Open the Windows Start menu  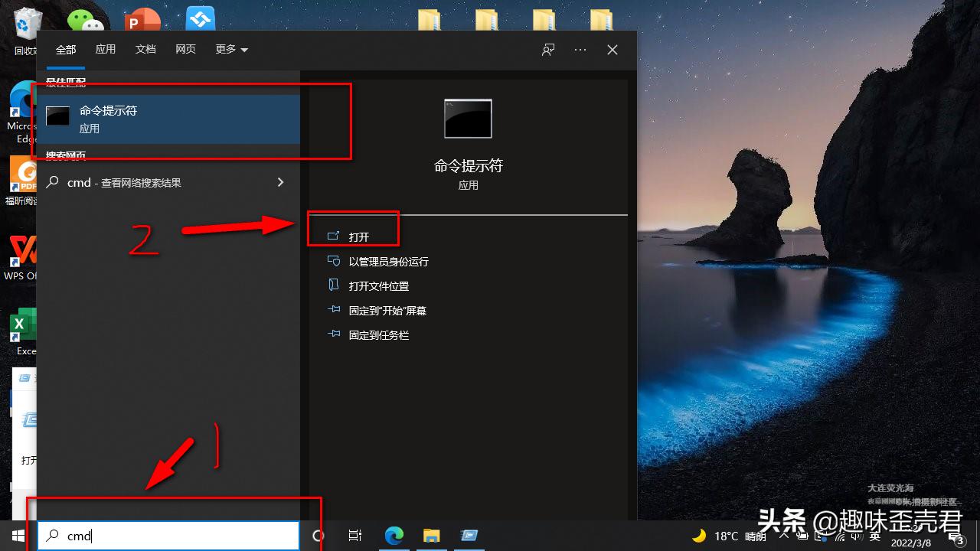point(17,536)
